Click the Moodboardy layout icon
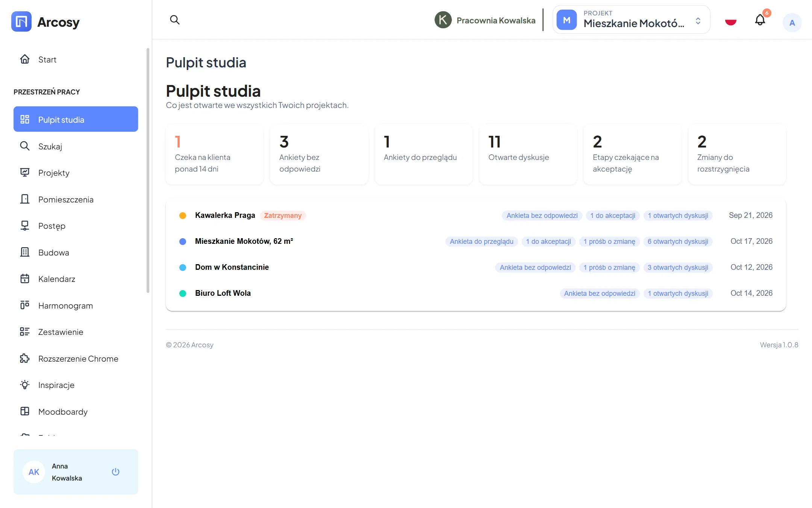The width and height of the screenshot is (812, 508). click(25, 411)
